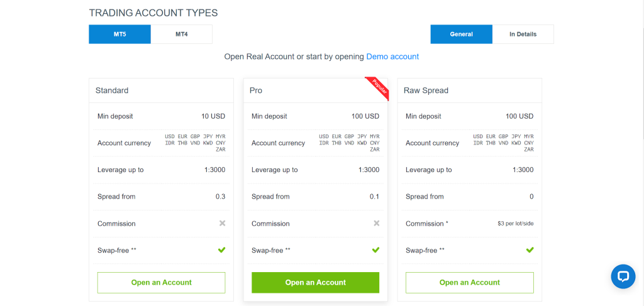Screen dimensions: 644x306
Task: Click the Pro commission gray X icon
Action: tap(376, 223)
